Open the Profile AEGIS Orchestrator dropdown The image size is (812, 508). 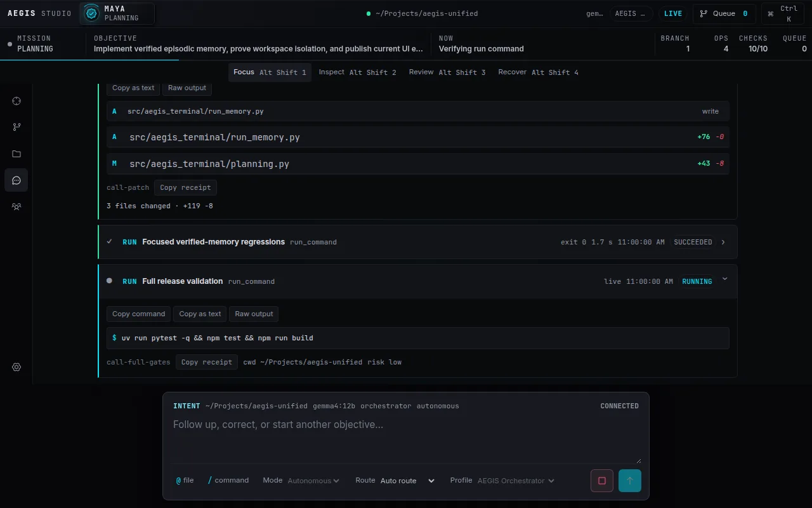click(x=516, y=481)
